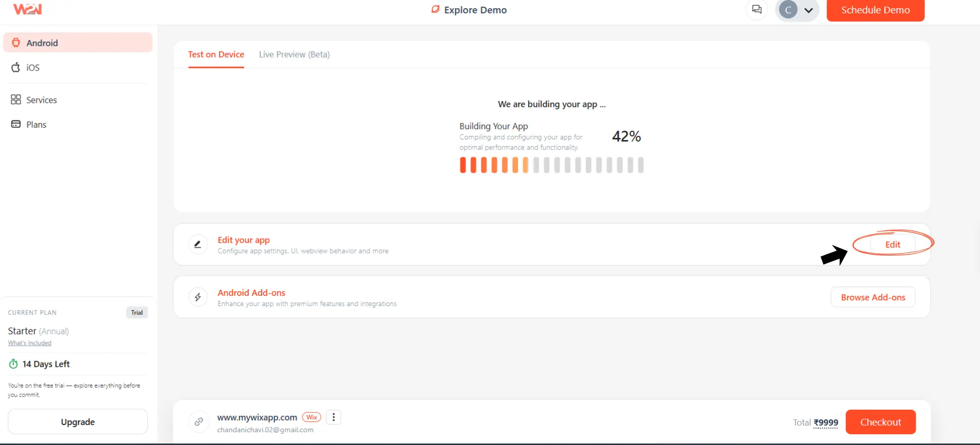Expand the account dropdown chevron
The width and height of the screenshot is (980, 445).
pos(808,10)
